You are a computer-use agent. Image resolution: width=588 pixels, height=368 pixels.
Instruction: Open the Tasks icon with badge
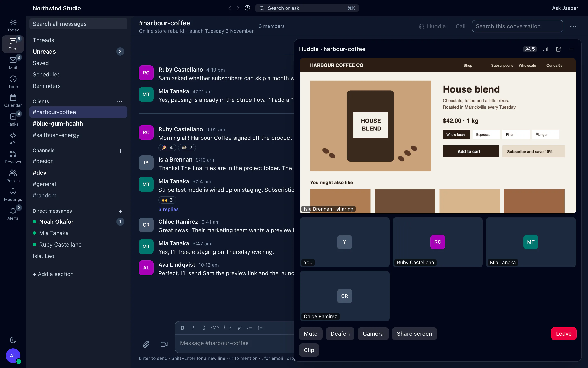pyautogui.click(x=13, y=120)
